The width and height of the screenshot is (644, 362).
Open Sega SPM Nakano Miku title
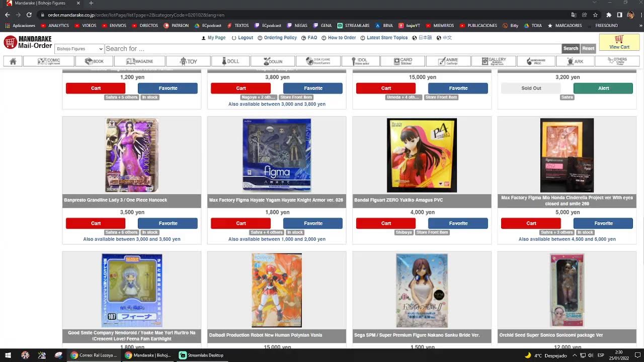tap(417, 335)
